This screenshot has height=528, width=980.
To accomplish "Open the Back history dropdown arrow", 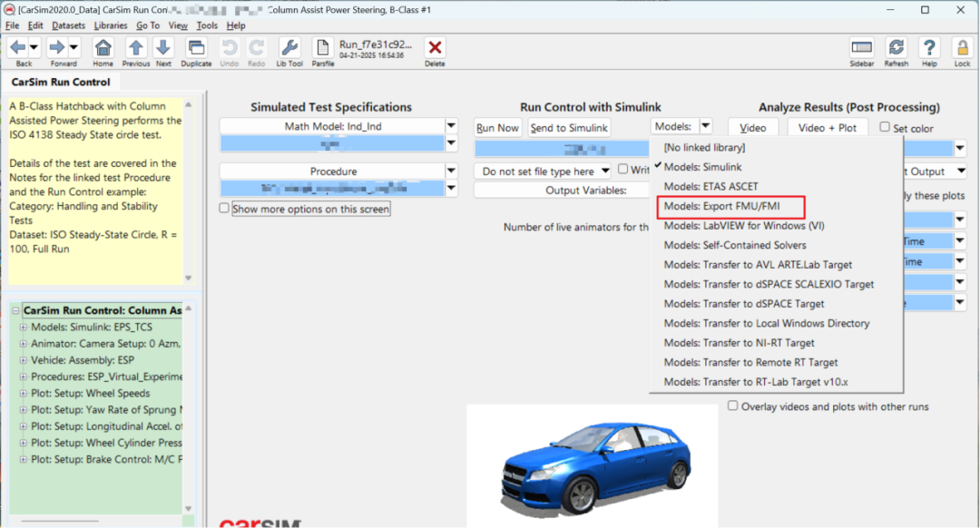I will (x=34, y=47).
